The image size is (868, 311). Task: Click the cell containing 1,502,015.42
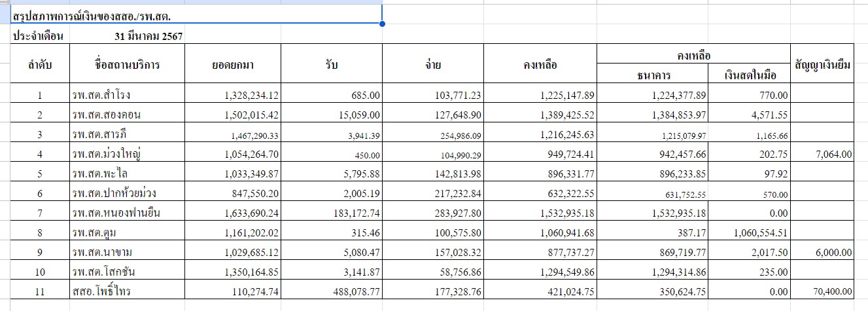click(233, 115)
